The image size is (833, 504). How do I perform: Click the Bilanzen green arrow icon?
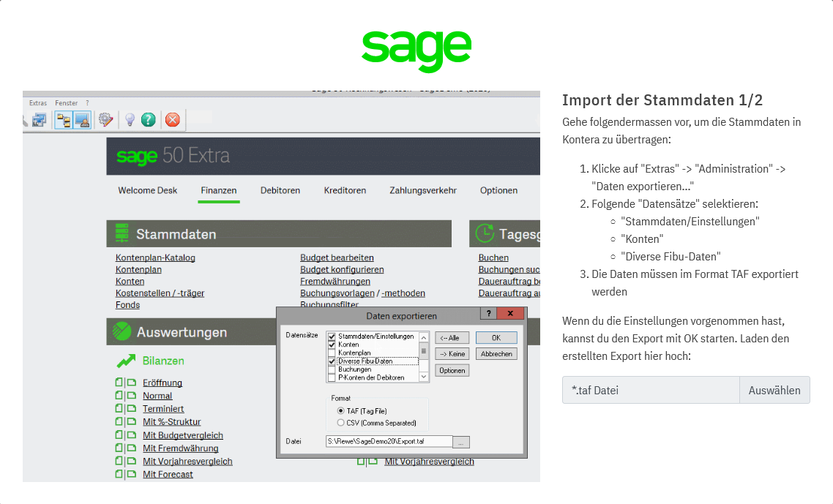point(126,361)
